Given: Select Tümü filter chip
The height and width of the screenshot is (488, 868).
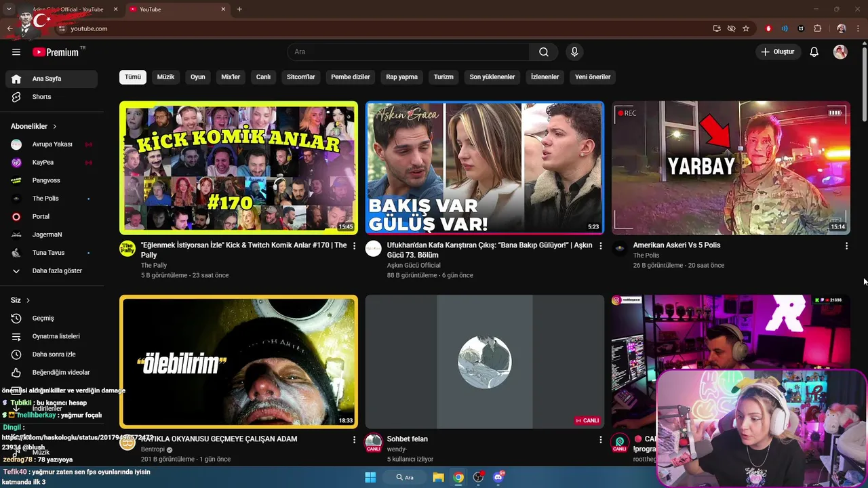Looking at the screenshot, I should [x=133, y=77].
